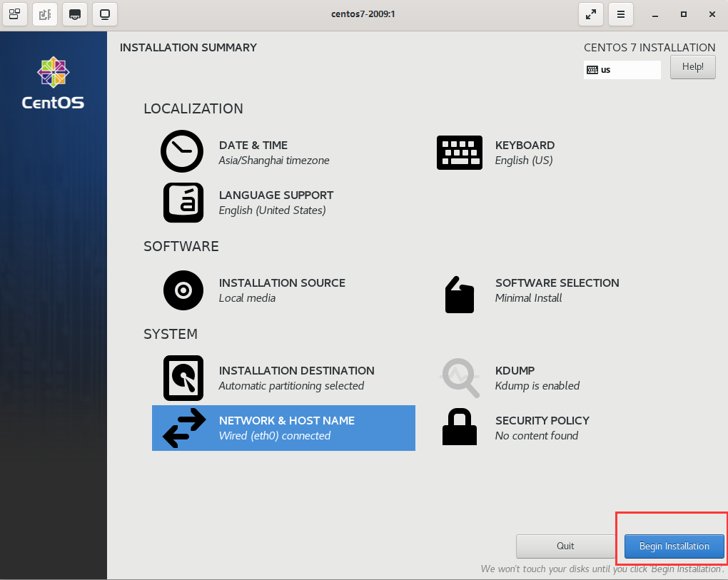
Task: Click Installation Source disc icon
Action: (183, 290)
